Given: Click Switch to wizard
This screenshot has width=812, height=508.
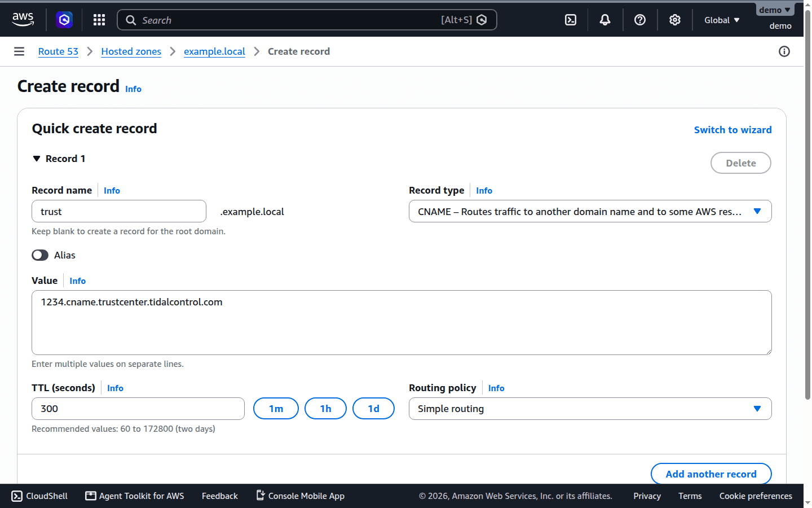Looking at the screenshot, I should tap(732, 130).
